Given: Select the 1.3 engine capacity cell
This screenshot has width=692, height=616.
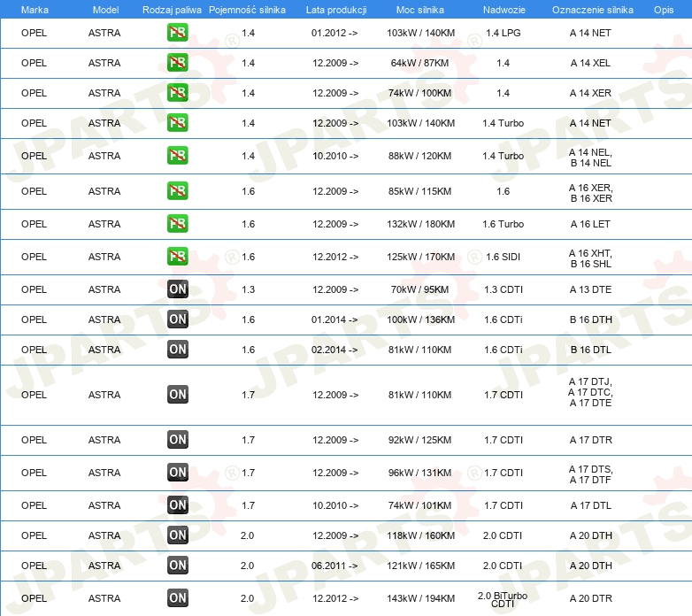Looking at the screenshot, I should (x=248, y=289).
